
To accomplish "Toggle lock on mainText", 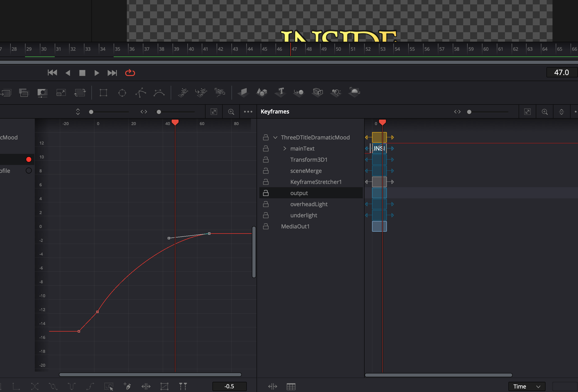I will pyautogui.click(x=266, y=149).
